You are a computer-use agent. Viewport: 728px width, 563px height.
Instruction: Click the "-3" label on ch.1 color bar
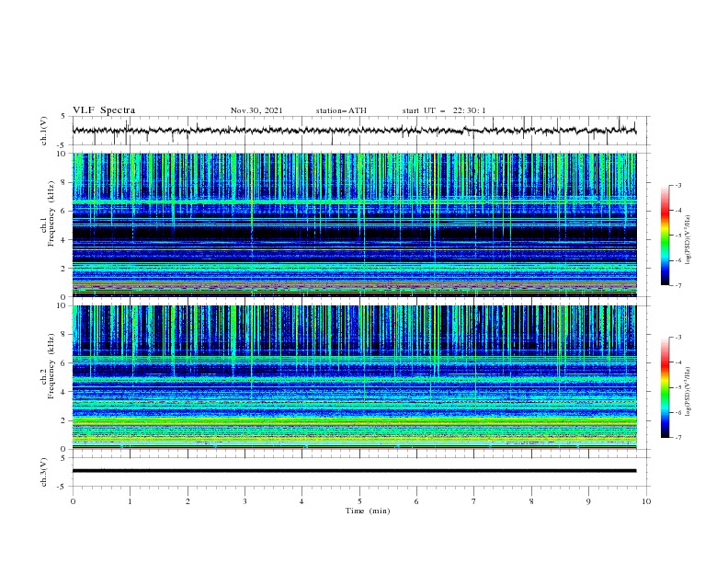click(678, 185)
